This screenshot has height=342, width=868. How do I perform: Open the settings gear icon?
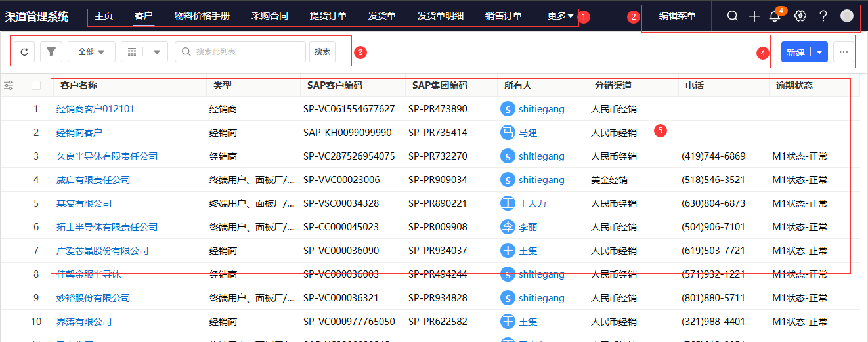coord(800,16)
